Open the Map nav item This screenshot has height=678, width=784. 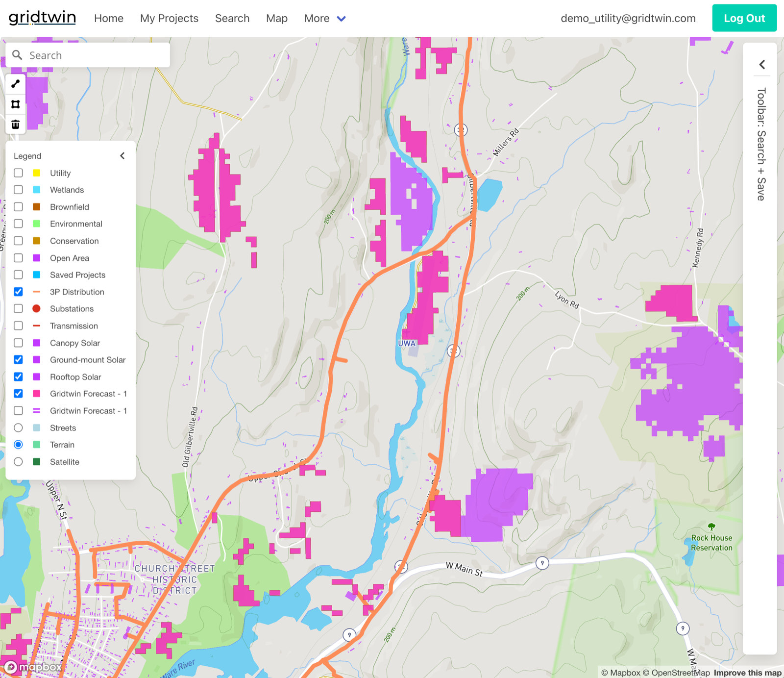tap(277, 18)
